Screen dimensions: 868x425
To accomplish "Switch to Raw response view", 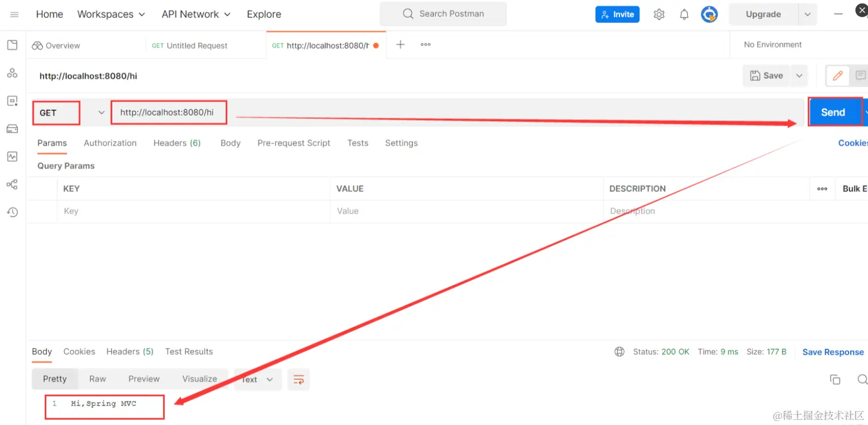I will click(97, 379).
